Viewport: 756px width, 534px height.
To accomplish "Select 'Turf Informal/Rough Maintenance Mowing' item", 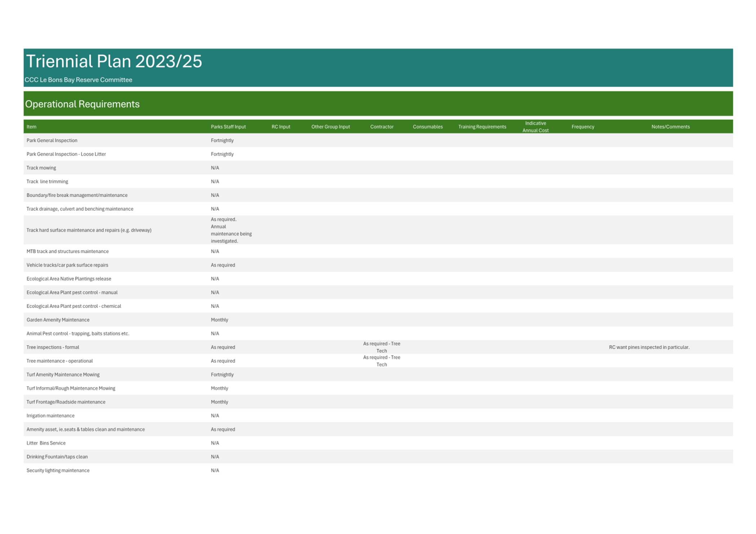I will 71,388.
